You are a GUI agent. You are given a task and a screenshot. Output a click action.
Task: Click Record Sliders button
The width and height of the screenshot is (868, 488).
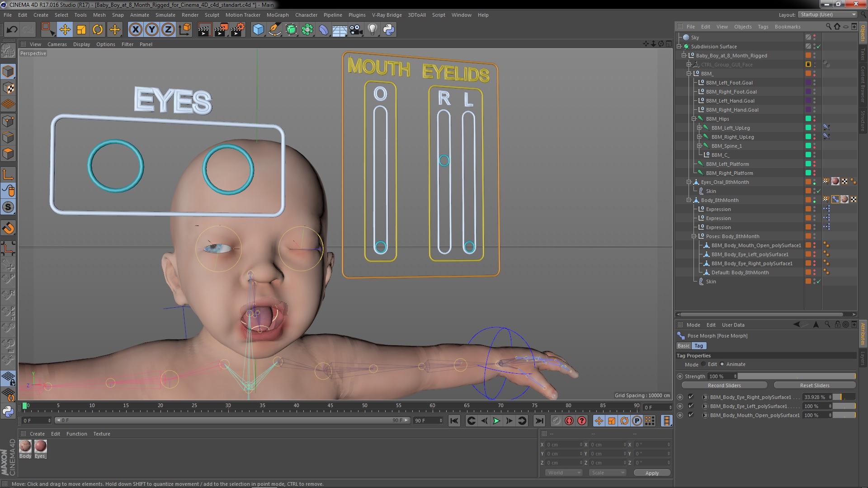724,385
